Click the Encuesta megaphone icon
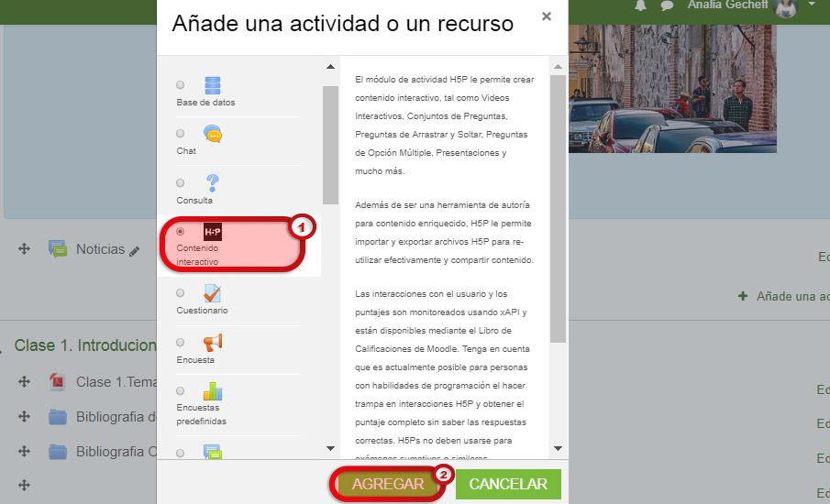 tap(213, 342)
